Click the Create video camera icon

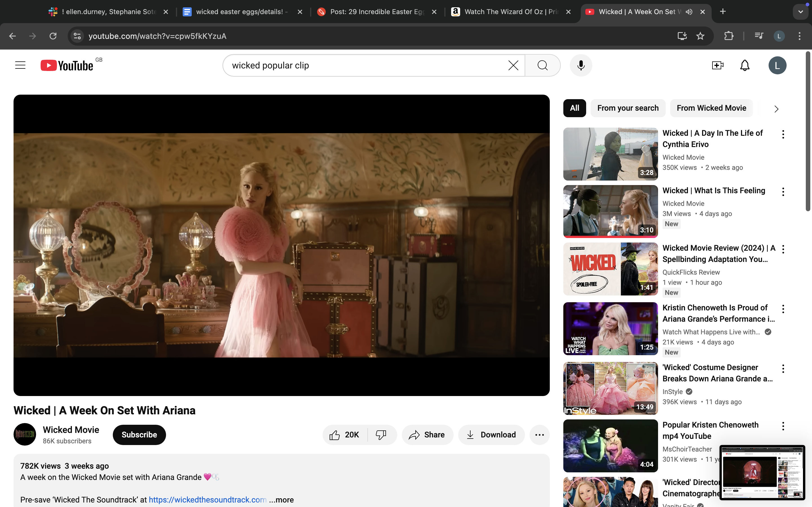click(717, 65)
